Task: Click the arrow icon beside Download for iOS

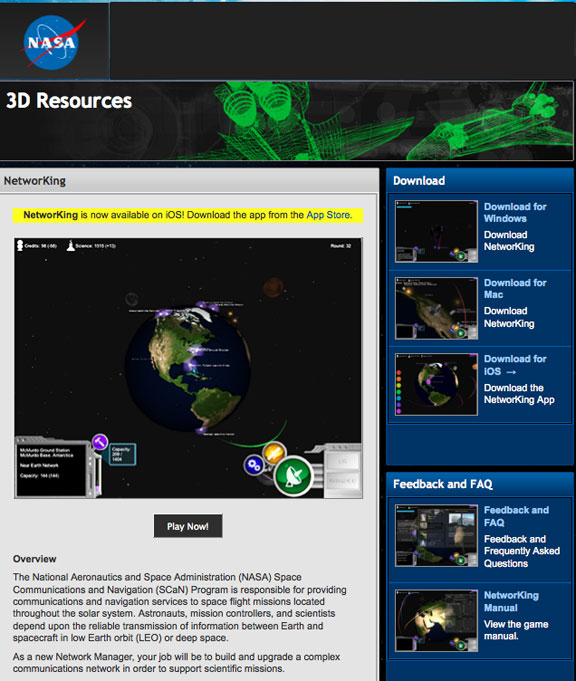Action: [x=511, y=372]
